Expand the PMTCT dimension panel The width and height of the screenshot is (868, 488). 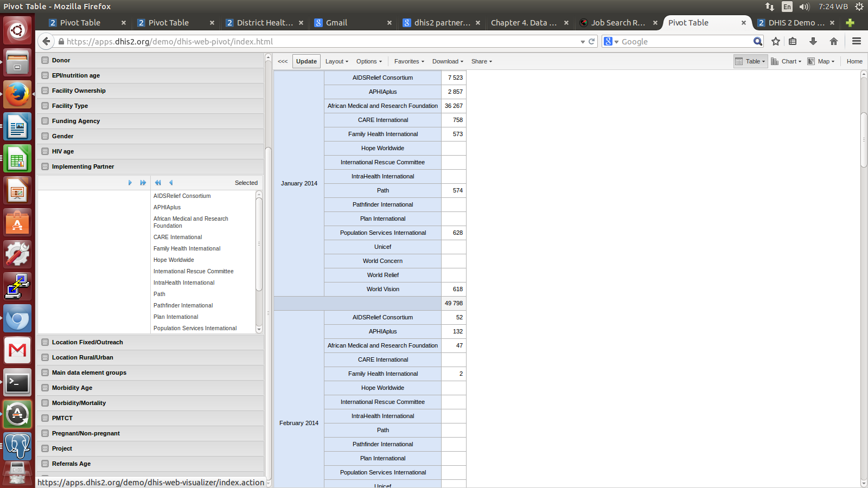(x=62, y=418)
